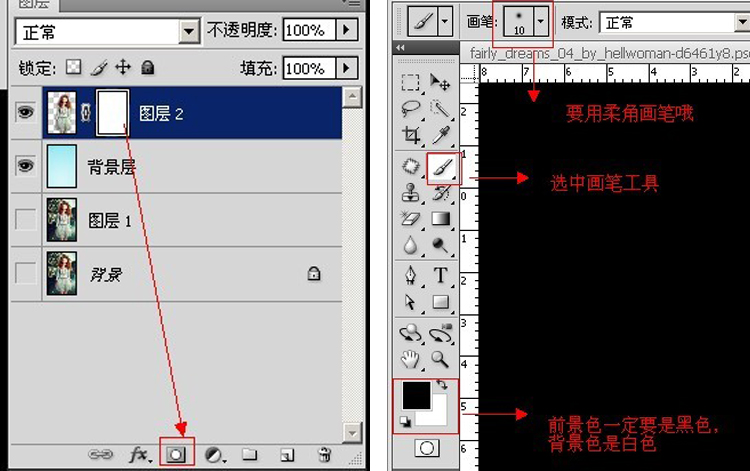The image size is (750, 471).
Task: Select the Dodge tool
Action: coord(440,245)
